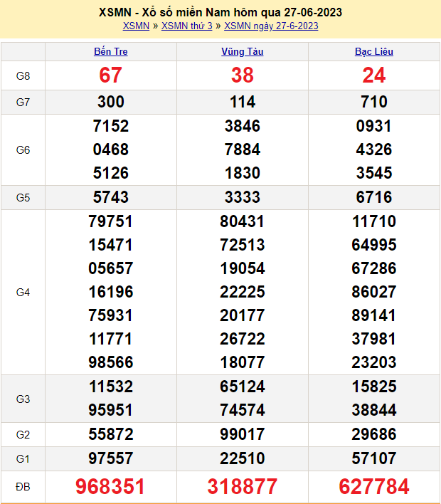Click G5 number 3333 for Vũng Tàu

click(x=243, y=198)
